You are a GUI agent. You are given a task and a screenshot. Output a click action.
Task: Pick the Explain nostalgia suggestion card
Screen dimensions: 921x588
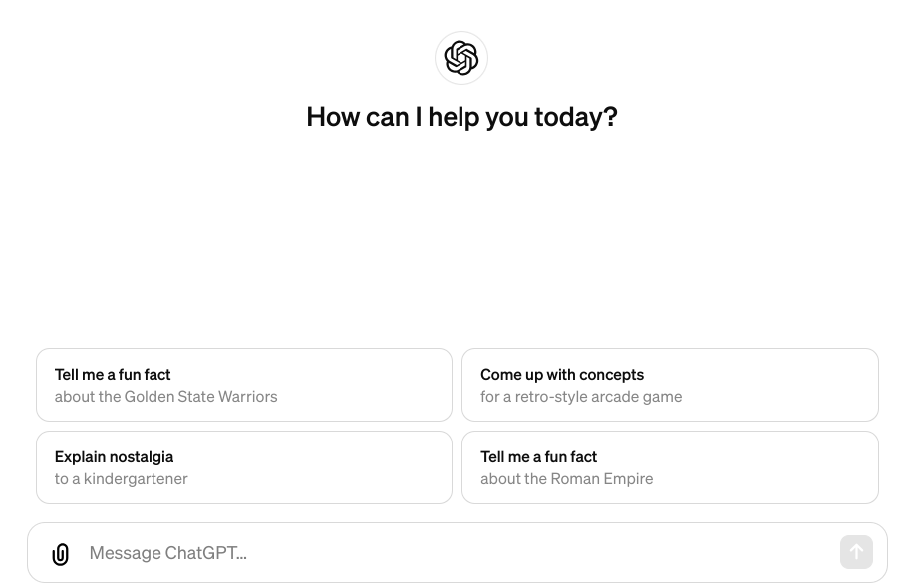244,467
